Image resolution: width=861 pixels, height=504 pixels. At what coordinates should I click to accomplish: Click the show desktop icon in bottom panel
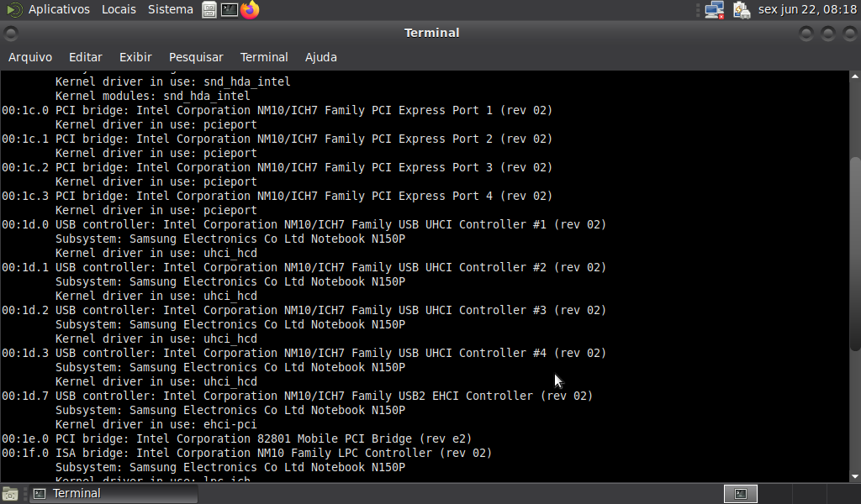click(x=10, y=494)
